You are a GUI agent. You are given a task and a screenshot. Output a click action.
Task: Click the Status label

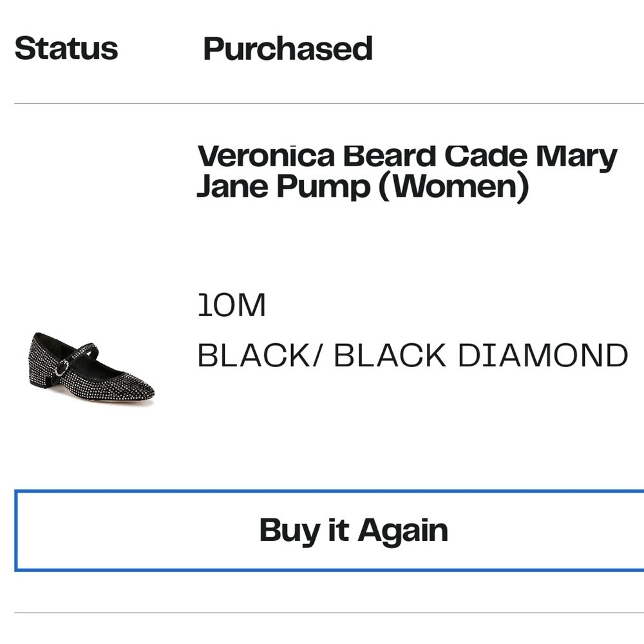tap(66, 48)
